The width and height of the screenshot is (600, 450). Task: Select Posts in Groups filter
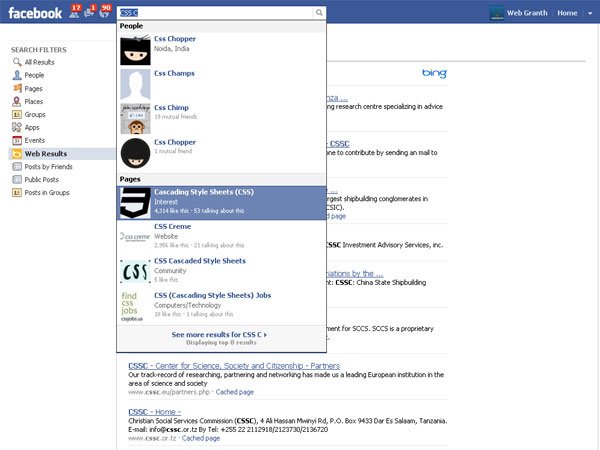(x=47, y=192)
